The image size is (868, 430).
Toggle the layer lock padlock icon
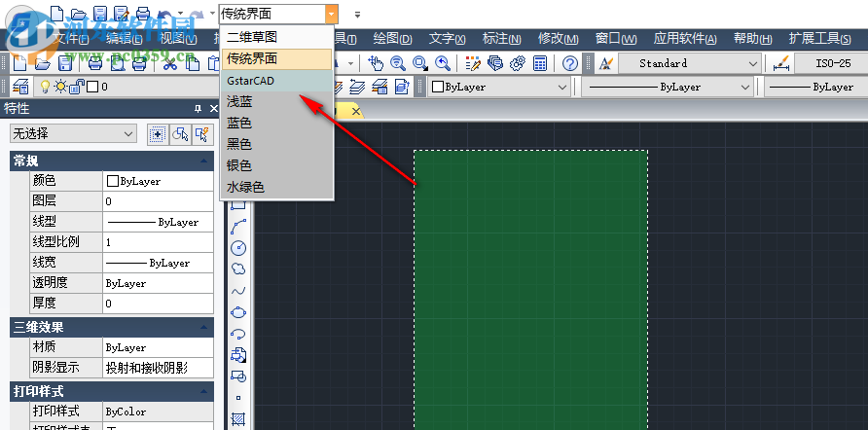[x=77, y=87]
